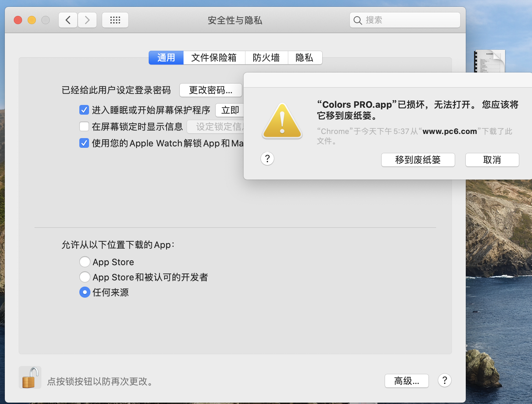532x404 pixels.
Task: Move Colors PRO.app to trash
Action: tap(418, 160)
